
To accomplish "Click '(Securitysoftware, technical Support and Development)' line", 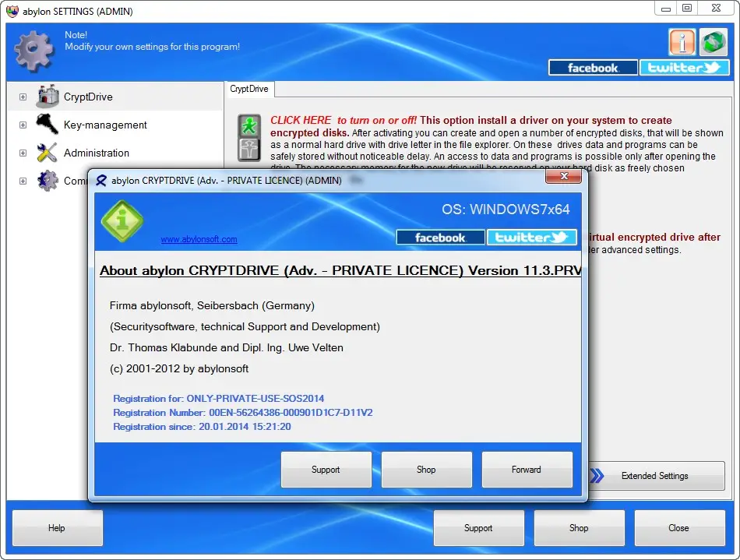I will (245, 326).
